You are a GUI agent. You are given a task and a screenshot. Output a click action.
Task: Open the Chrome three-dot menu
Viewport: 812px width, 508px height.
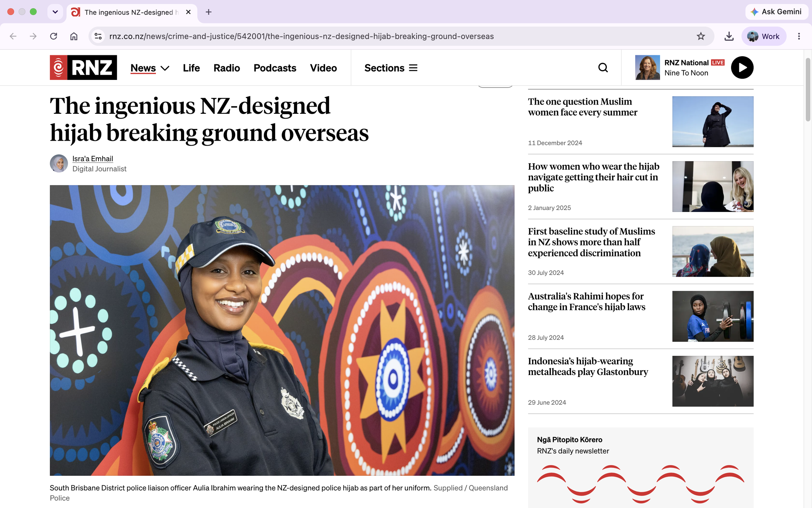[x=799, y=36]
